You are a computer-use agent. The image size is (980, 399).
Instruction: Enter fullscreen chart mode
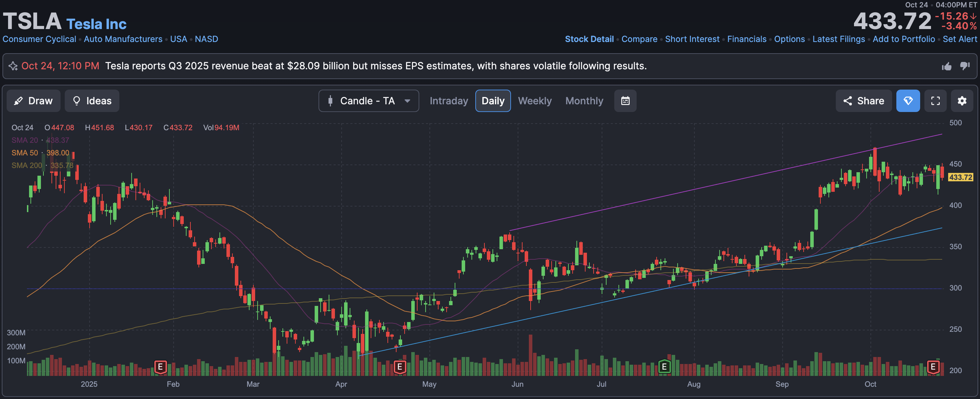click(x=935, y=101)
